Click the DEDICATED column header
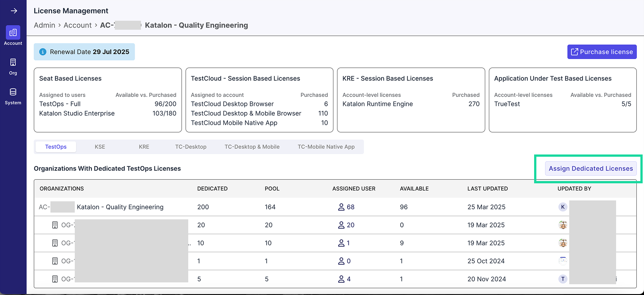 click(213, 189)
